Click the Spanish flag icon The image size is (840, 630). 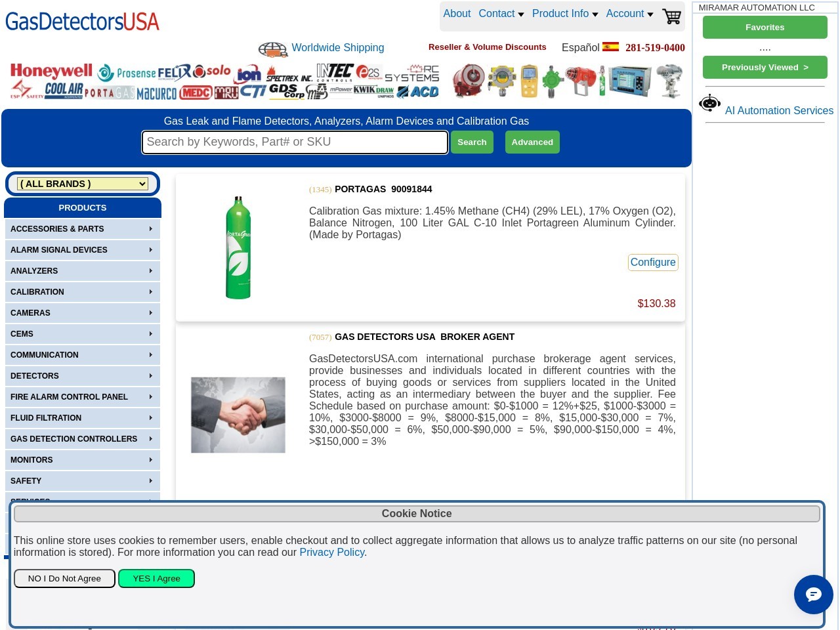click(x=610, y=47)
